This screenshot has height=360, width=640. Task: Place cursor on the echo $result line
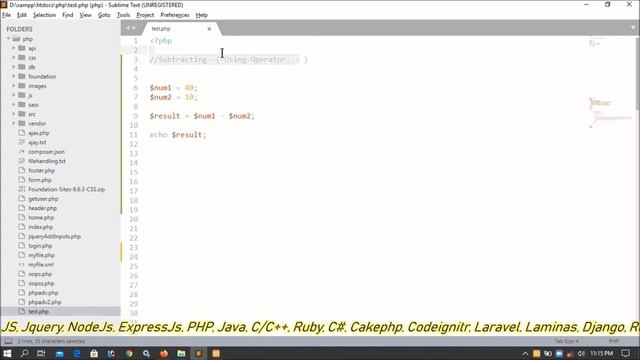coord(178,135)
